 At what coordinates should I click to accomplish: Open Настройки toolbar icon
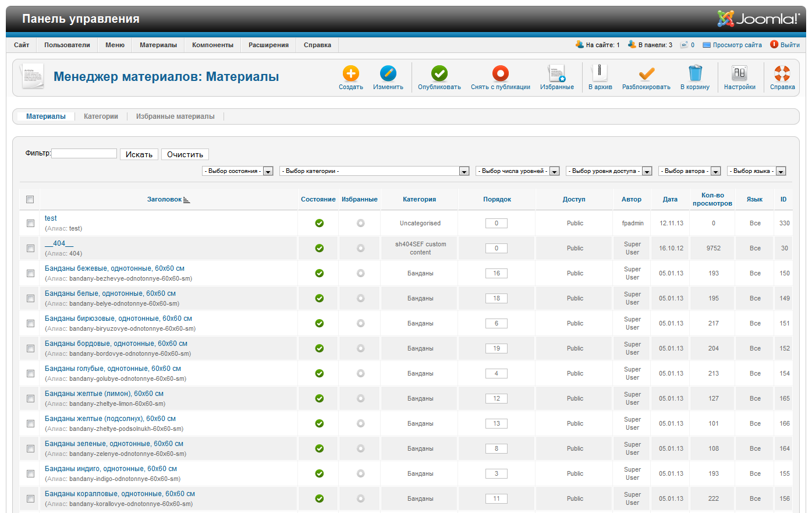coord(740,73)
